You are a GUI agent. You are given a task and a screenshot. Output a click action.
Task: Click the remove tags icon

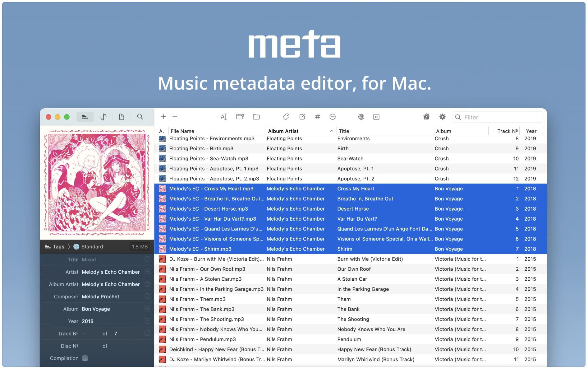pyautogui.click(x=333, y=117)
